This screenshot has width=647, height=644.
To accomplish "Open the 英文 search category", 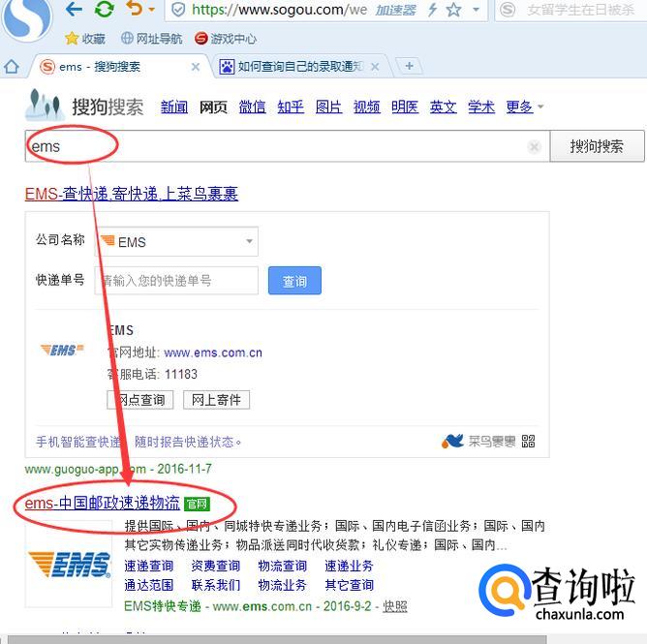I will point(444,107).
